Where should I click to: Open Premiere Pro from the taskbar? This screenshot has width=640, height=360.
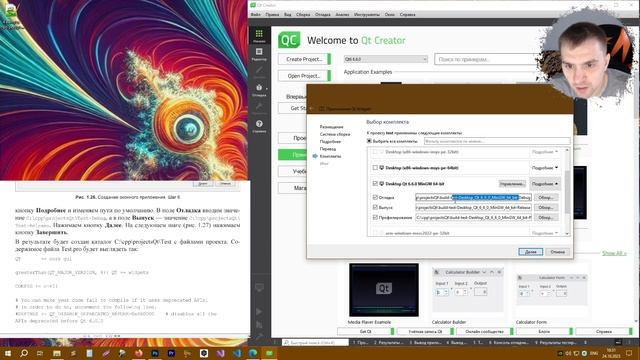pyautogui.click(x=171, y=353)
